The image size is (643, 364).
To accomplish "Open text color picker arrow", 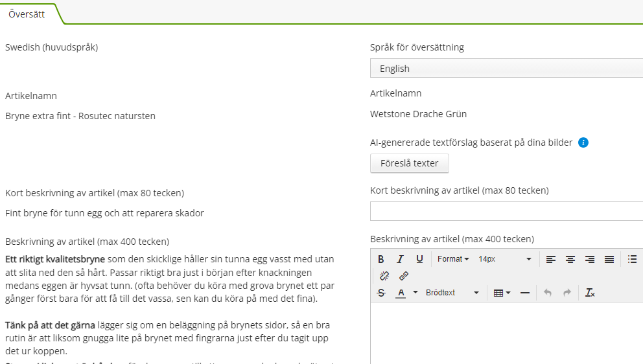I will pos(415,292).
